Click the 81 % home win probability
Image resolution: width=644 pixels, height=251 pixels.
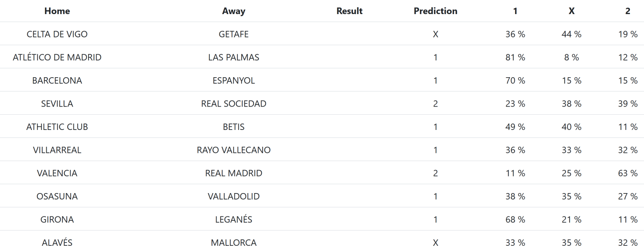pyautogui.click(x=515, y=57)
